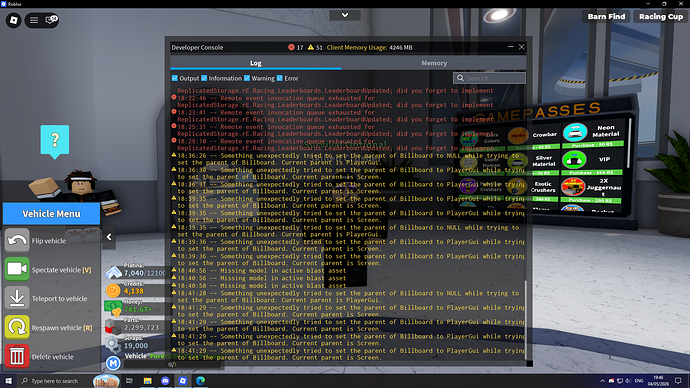Image resolution: width=690 pixels, height=388 pixels.
Task: Click the Vehicle Menu header button
Action: (51, 213)
